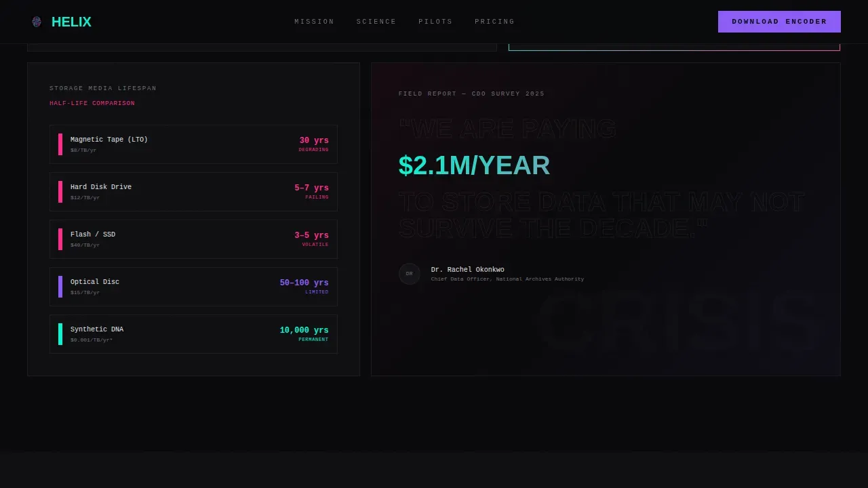This screenshot has height=488, width=868.
Task: Click the Storage Media Lifespan heading
Action: tap(103, 89)
